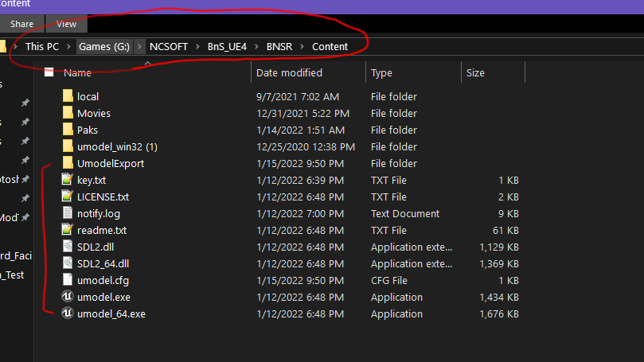
Task: Click the umodel.exe file name
Action: [104, 297]
